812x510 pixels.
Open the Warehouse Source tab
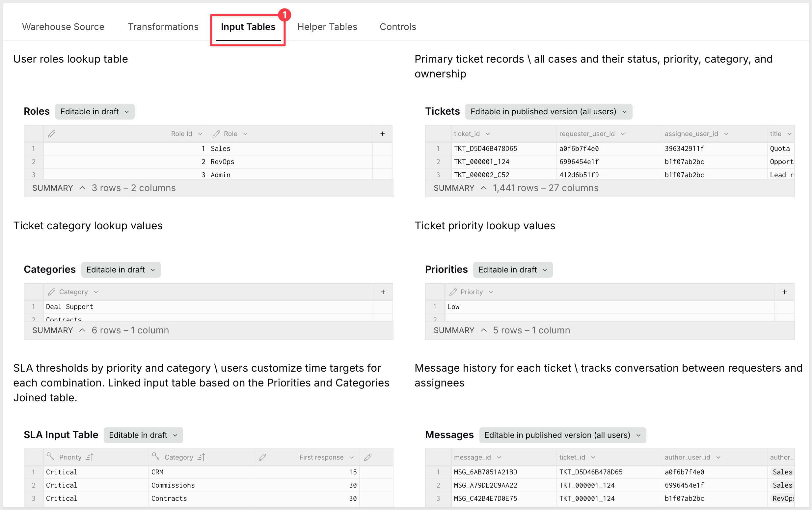[63, 27]
